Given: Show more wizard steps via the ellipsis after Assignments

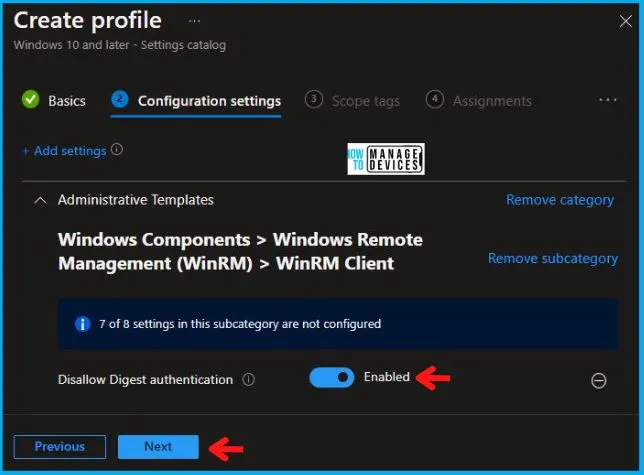Looking at the screenshot, I should [x=607, y=100].
